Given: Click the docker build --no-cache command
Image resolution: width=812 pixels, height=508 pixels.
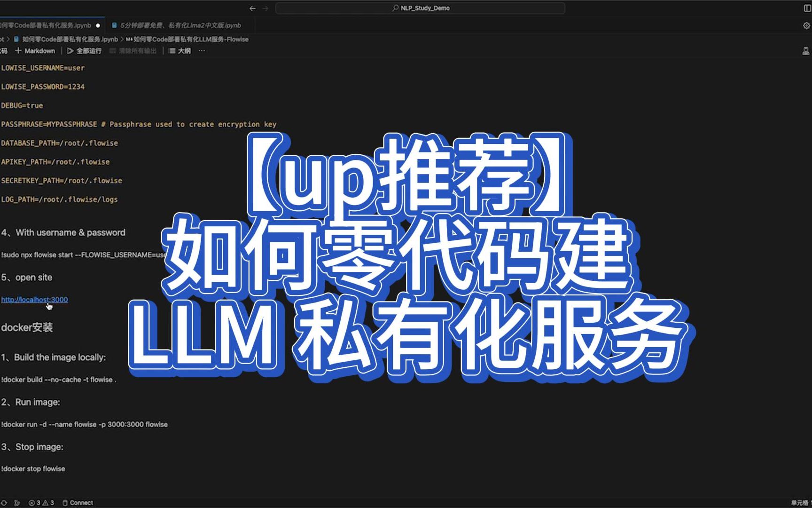Looking at the screenshot, I should pos(59,380).
